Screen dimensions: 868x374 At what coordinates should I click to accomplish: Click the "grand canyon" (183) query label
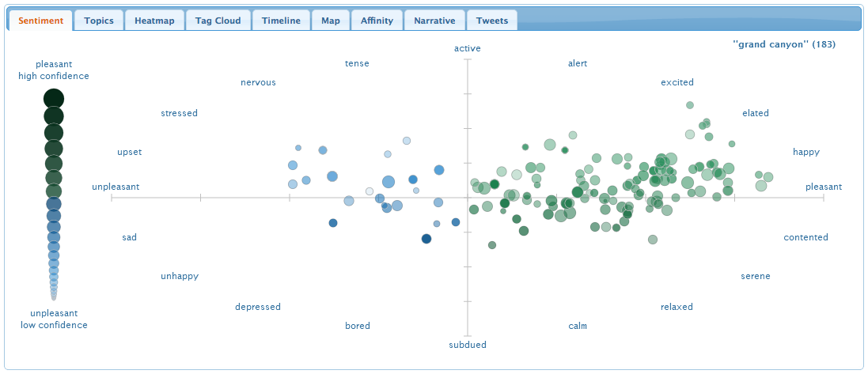pyautogui.click(x=783, y=44)
